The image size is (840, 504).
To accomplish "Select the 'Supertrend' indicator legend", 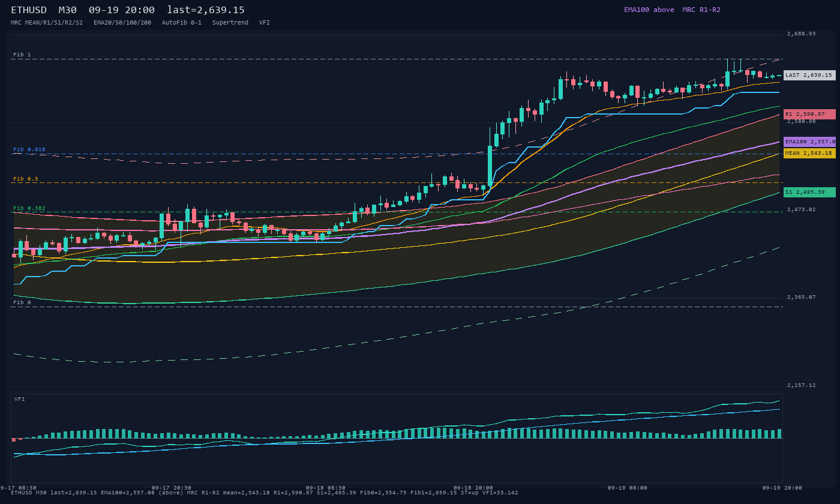I will click(230, 23).
